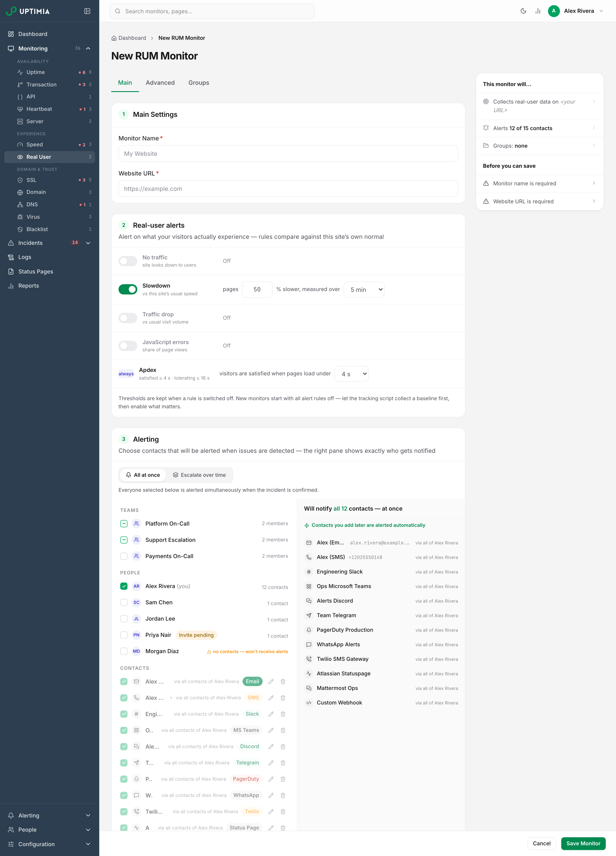Click the edit pencil for WhatsApp contact
The height and width of the screenshot is (856, 616).
tap(271, 795)
